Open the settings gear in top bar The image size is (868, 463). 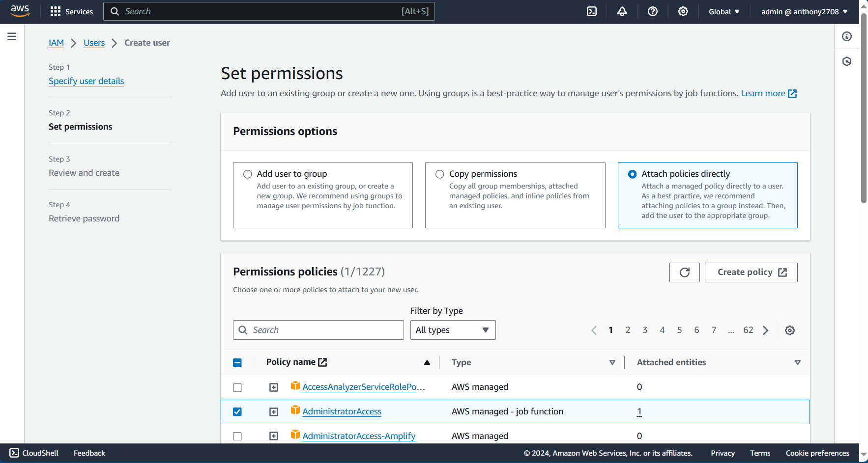click(683, 11)
